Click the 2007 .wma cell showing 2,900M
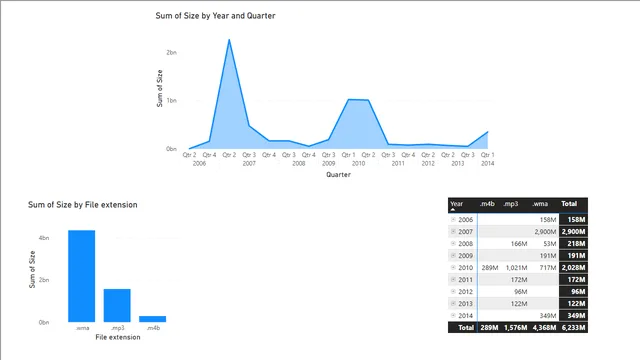This screenshot has width=640, height=360. 545,231
